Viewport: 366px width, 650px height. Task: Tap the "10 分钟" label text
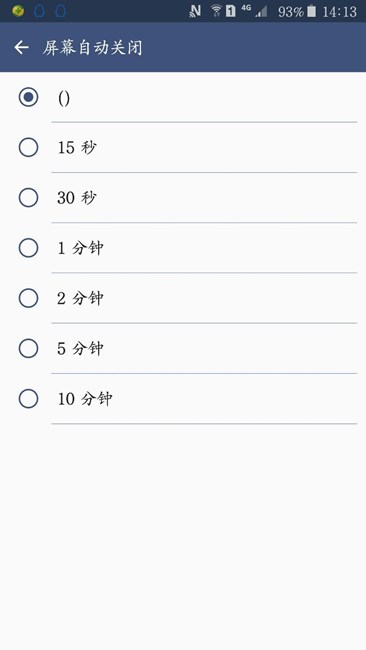coord(85,399)
